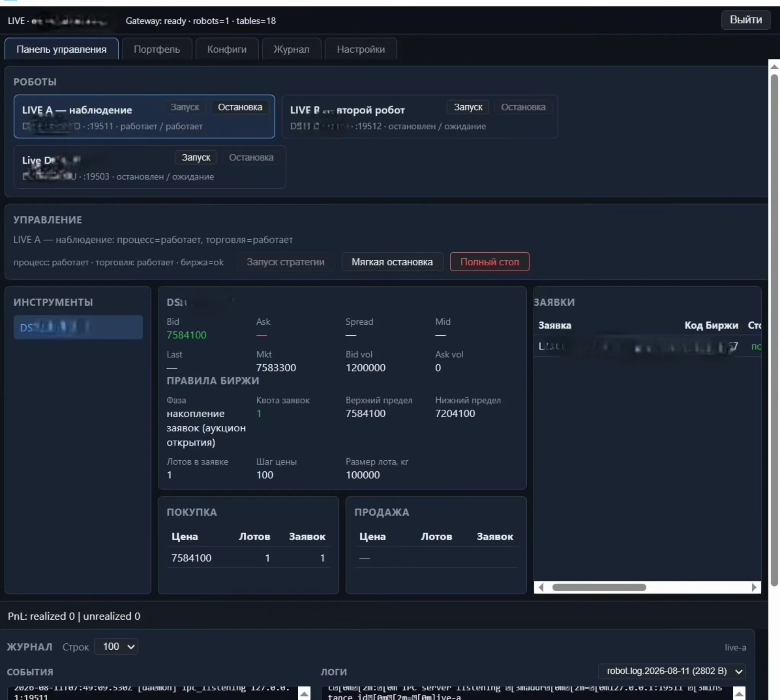Select the Панель управления tab
The height and width of the screenshot is (700, 780).
(x=61, y=49)
